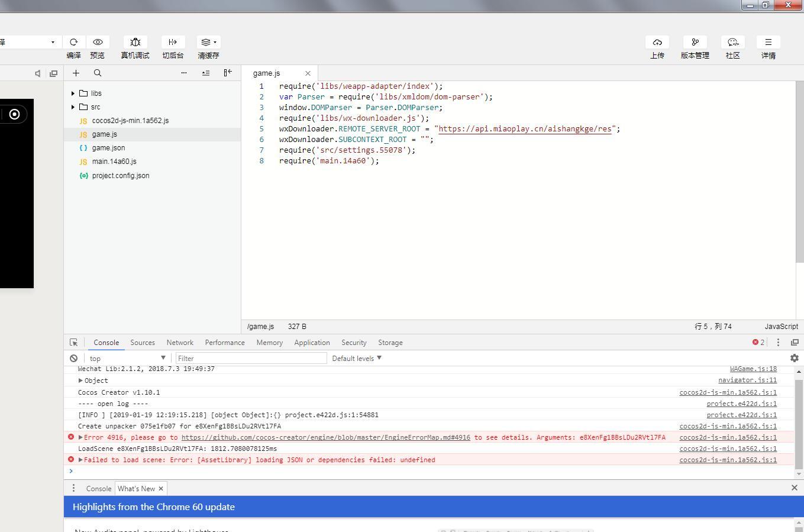Switch to the Storage tab
Screen dimensions: 804x532
pyautogui.click(x=390, y=343)
